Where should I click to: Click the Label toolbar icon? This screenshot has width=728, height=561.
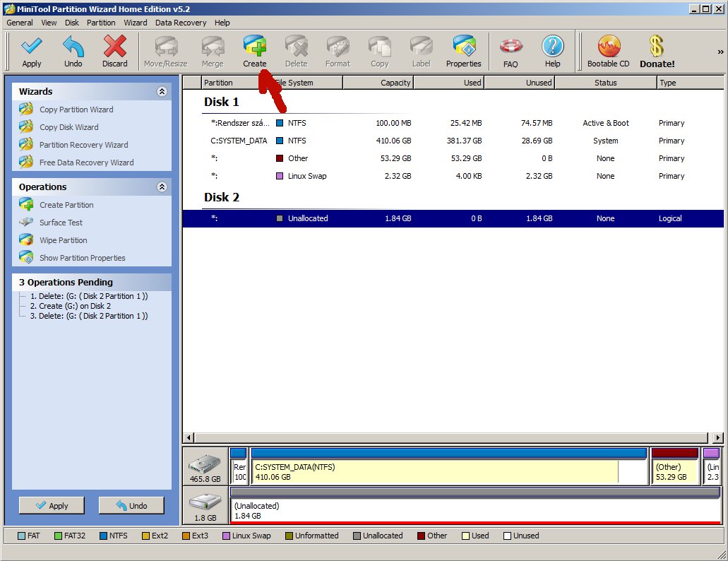click(x=422, y=47)
